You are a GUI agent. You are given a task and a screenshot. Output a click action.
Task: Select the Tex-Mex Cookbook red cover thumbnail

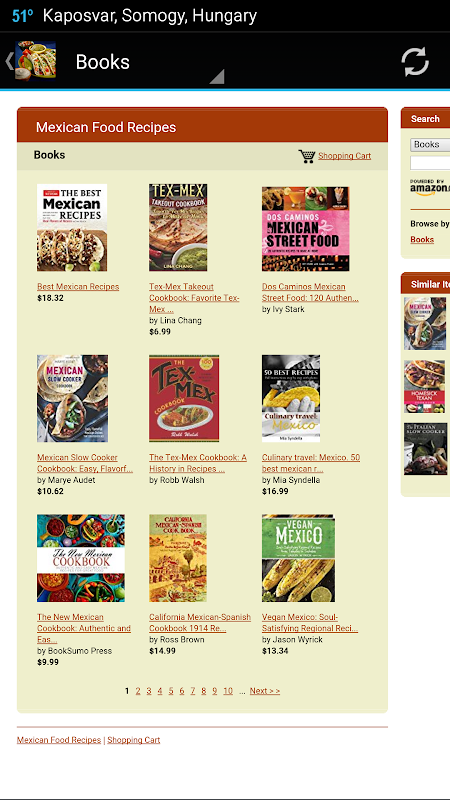click(184, 398)
